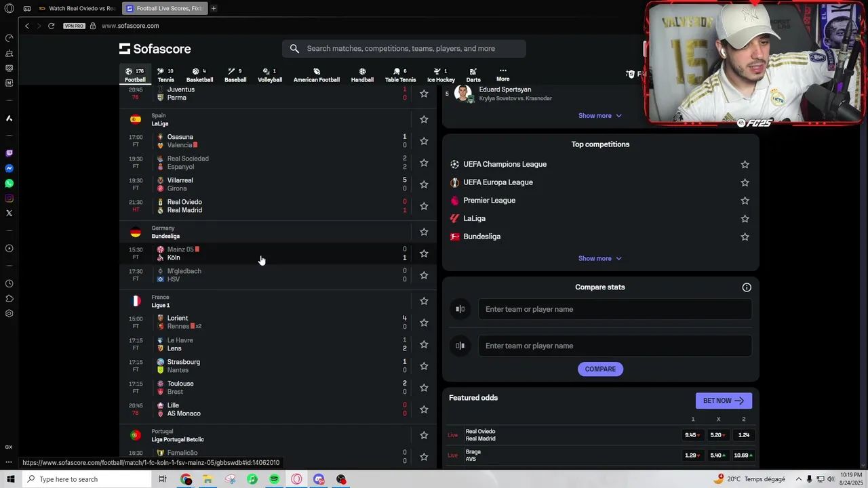The width and height of the screenshot is (868, 488).
Task: Click the Sofascore search field
Action: coord(404,49)
